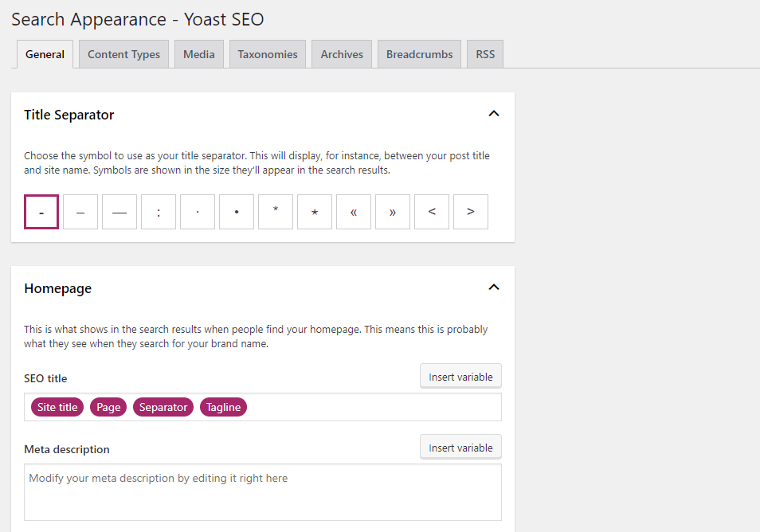Choose the colon title separator
The height and width of the screenshot is (532, 760).
(159, 212)
